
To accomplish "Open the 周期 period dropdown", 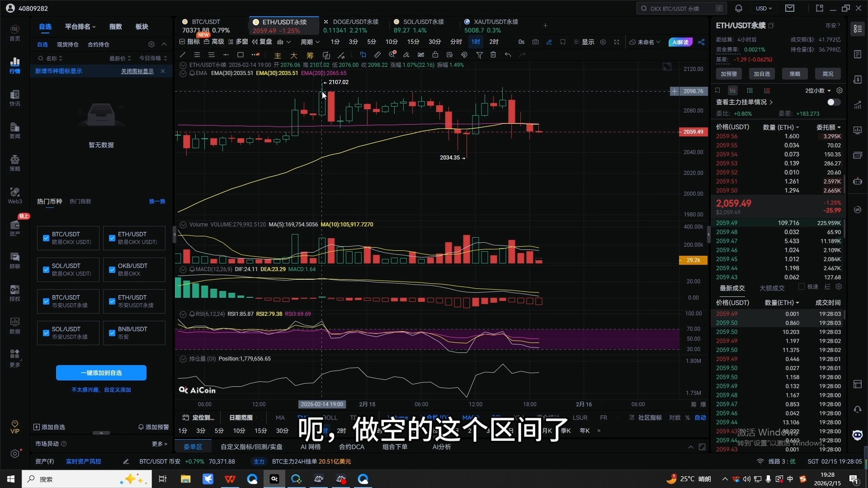I will point(310,42).
